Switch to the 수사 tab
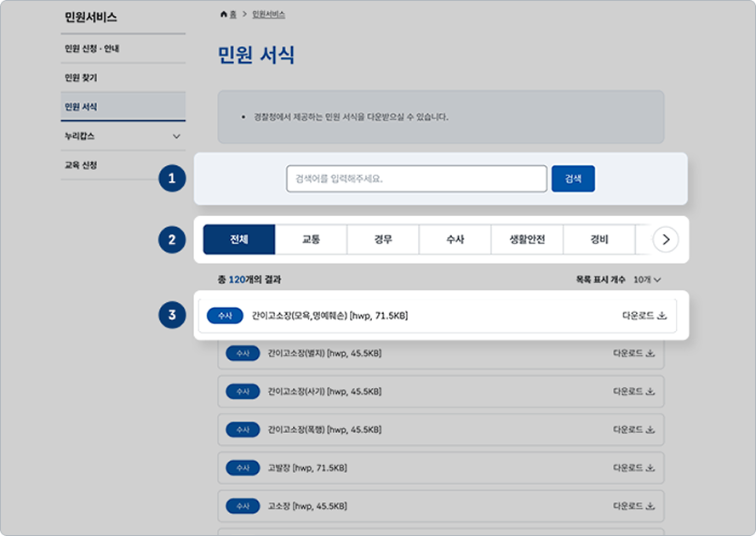Image resolution: width=756 pixels, height=536 pixels. coord(455,240)
